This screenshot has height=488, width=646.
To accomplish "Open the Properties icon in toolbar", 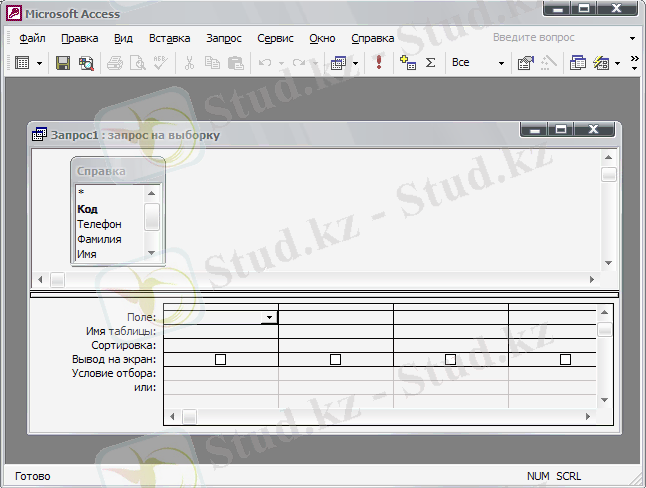I will point(525,63).
